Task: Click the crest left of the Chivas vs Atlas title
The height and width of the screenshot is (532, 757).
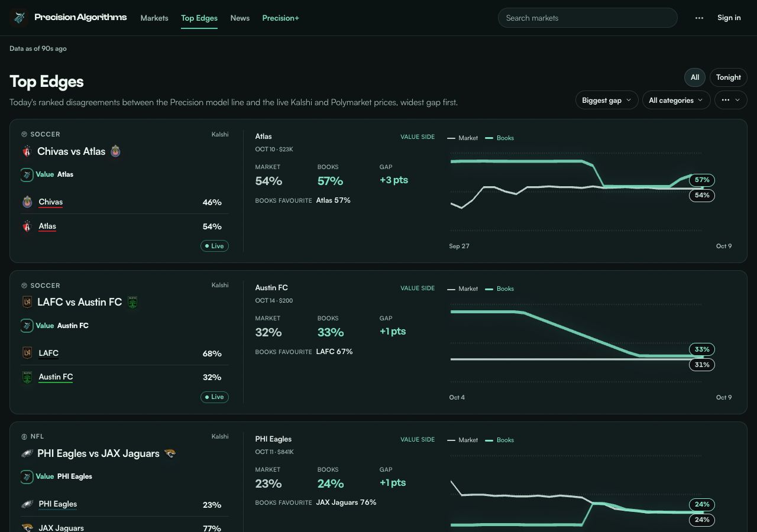Action: (27, 151)
